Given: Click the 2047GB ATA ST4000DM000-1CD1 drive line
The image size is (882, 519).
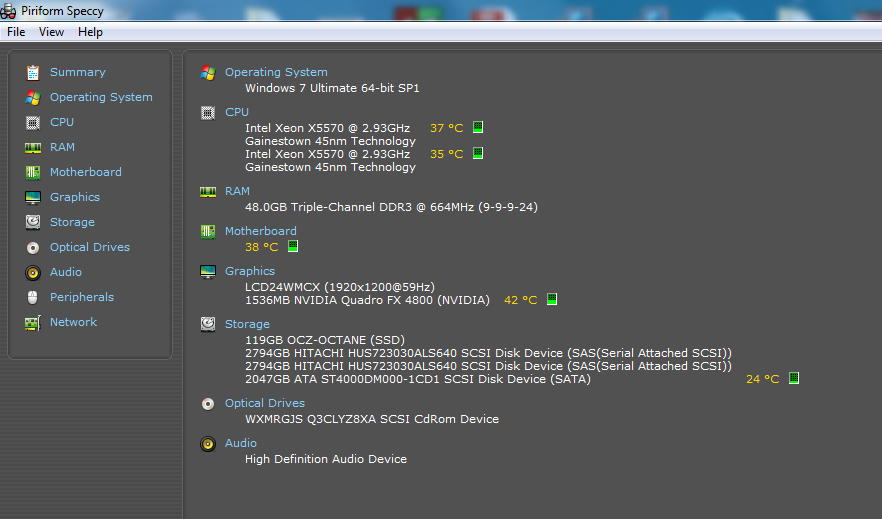Looking at the screenshot, I should point(417,379).
